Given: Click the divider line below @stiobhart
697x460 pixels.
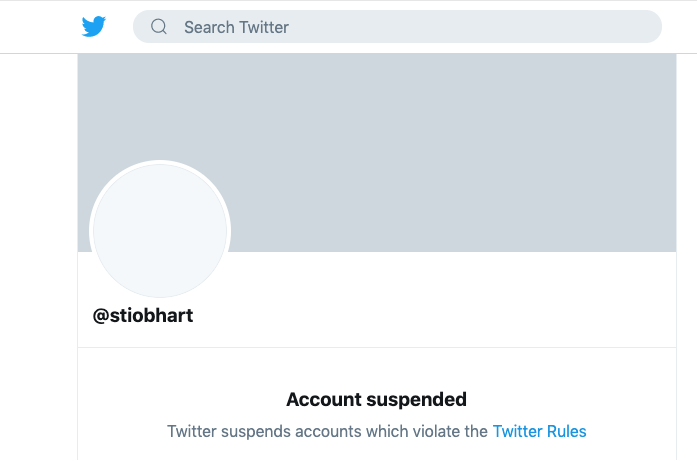Looking at the screenshot, I should point(377,348).
